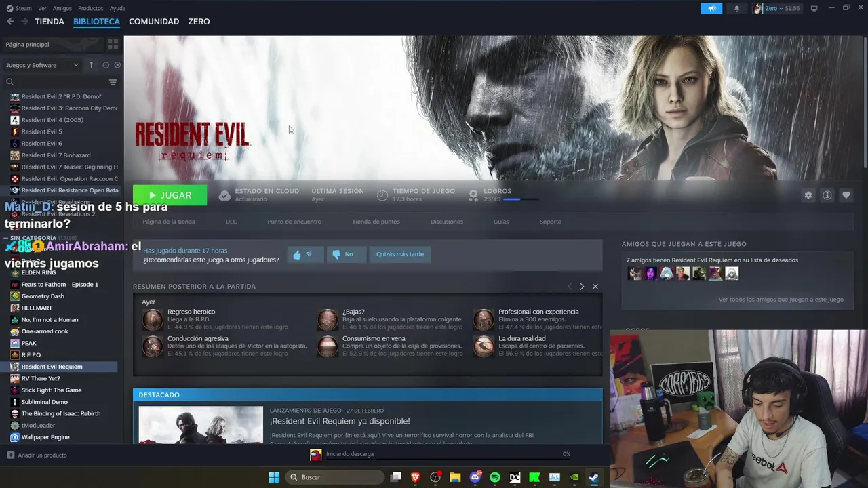
Task: Open game info icon
Action: [x=827, y=195]
